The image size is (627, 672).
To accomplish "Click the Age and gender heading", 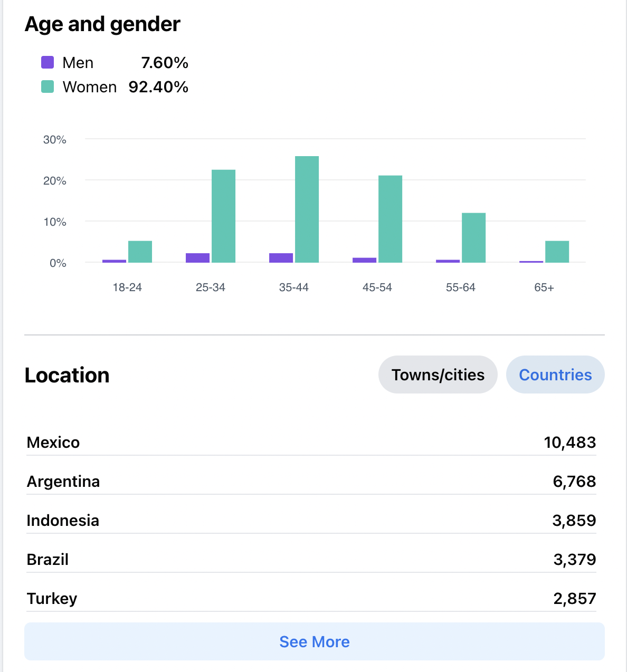I will pos(102,24).
